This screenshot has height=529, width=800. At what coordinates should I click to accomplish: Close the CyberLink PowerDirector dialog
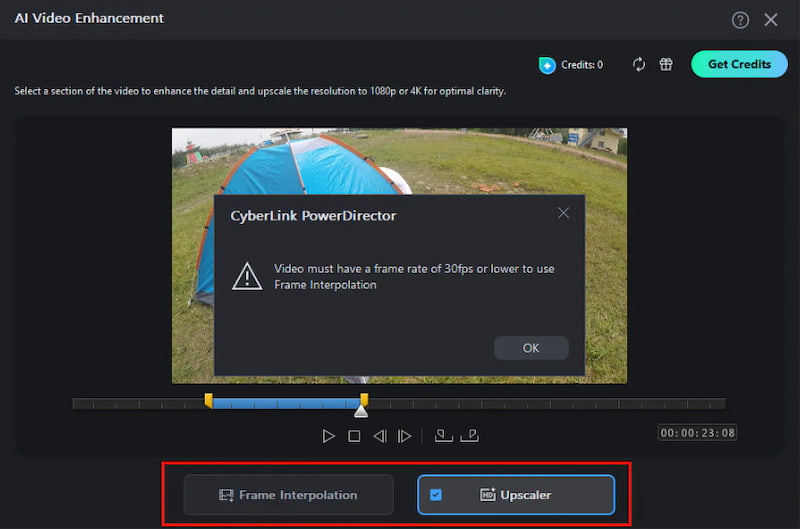563,213
